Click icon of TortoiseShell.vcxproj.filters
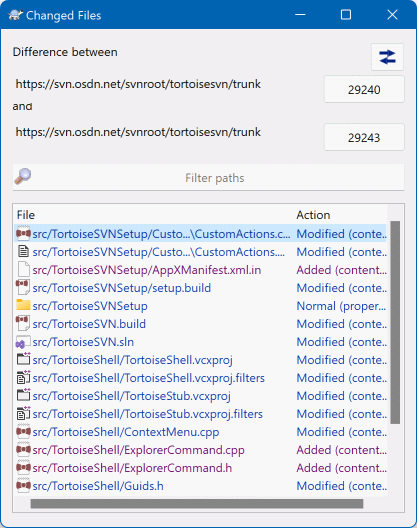This screenshot has height=528, width=417. click(23, 377)
